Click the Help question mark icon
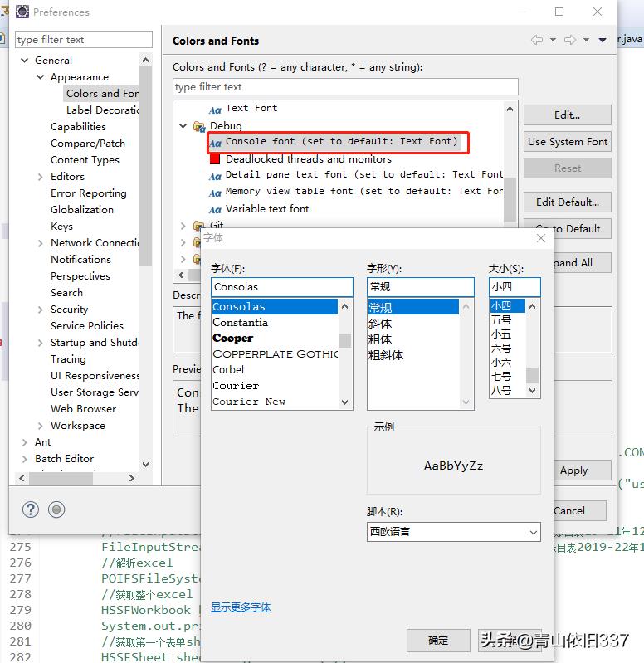Image resolution: width=644 pixels, height=663 pixels. point(31,509)
